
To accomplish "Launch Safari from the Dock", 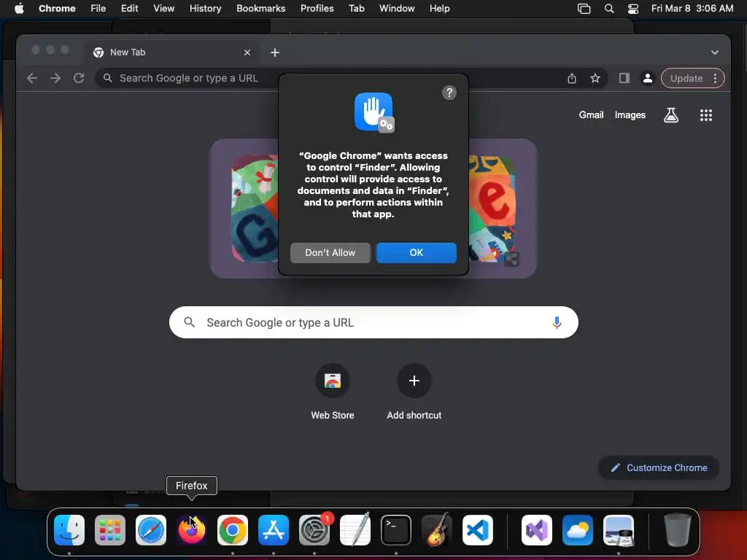I will (151, 530).
